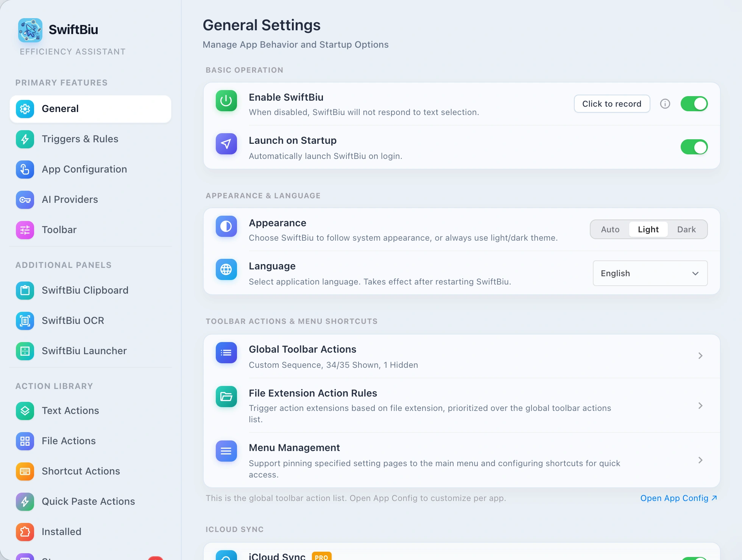Image resolution: width=742 pixels, height=560 pixels.
Task: Click the Menu Management lines icon
Action: [226, 451]
